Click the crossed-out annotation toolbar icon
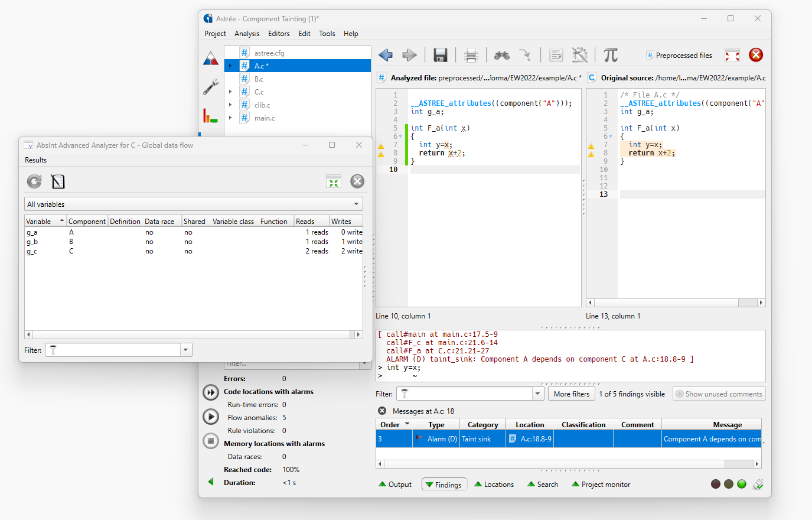The width and height of the screenshot is (812, 520). (580, 55)
